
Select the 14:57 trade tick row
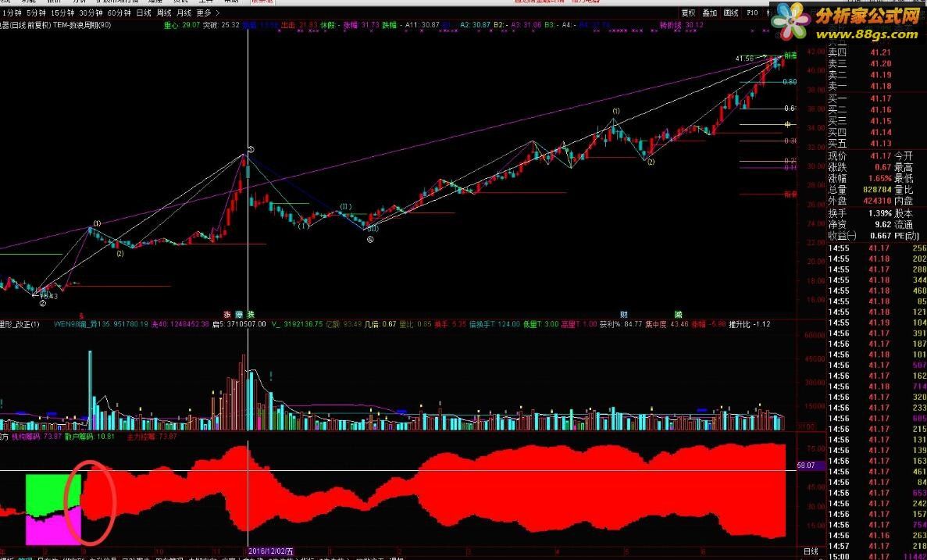pyautogui.click(x=877, y=547)
